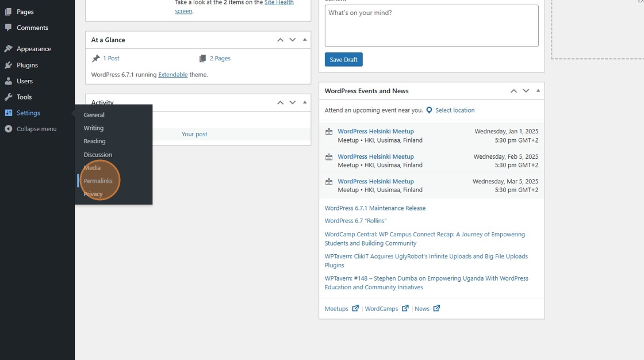The width and height of the screenshot is (644, 360).
Task: Click the Pages icon in sidebar
Action: [8, 12]
